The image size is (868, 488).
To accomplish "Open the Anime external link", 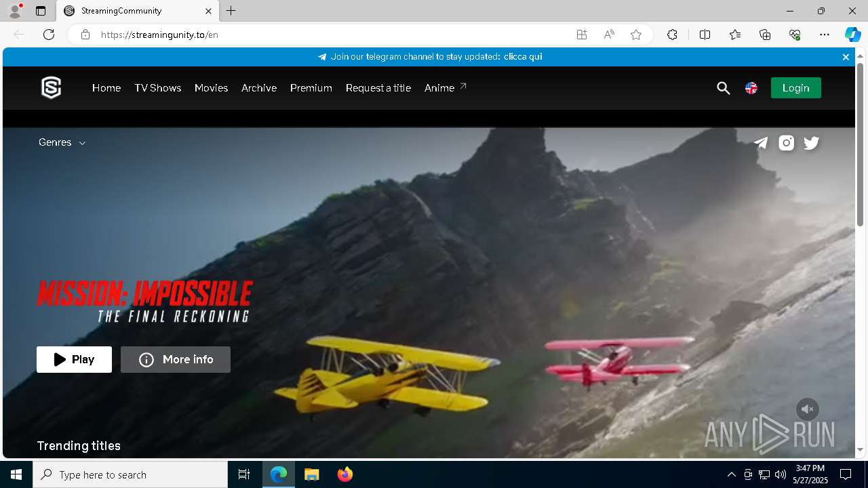I will [x=446, y=88].
